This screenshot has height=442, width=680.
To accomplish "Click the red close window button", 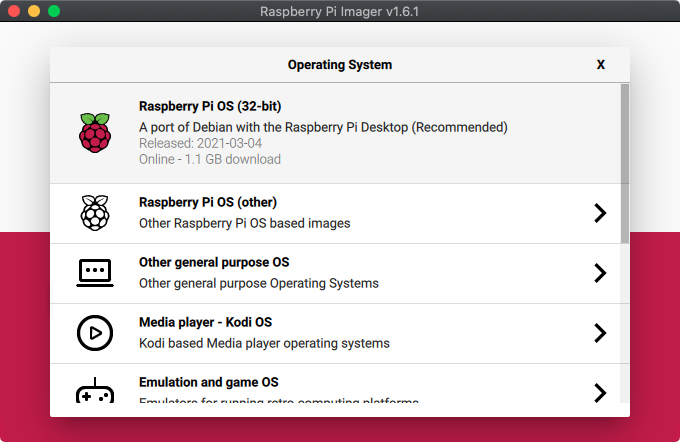I will pos(14,11).
